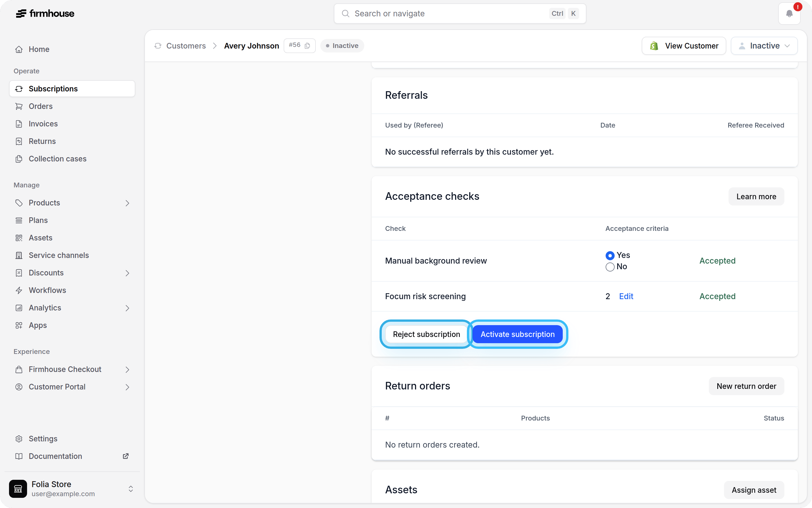Go to Home in sidebar

(72, 49)
